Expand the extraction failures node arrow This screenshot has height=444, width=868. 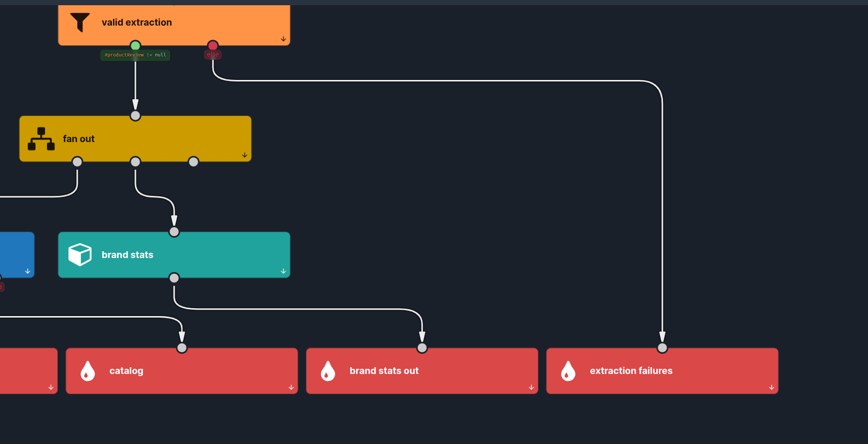(772, 388)
